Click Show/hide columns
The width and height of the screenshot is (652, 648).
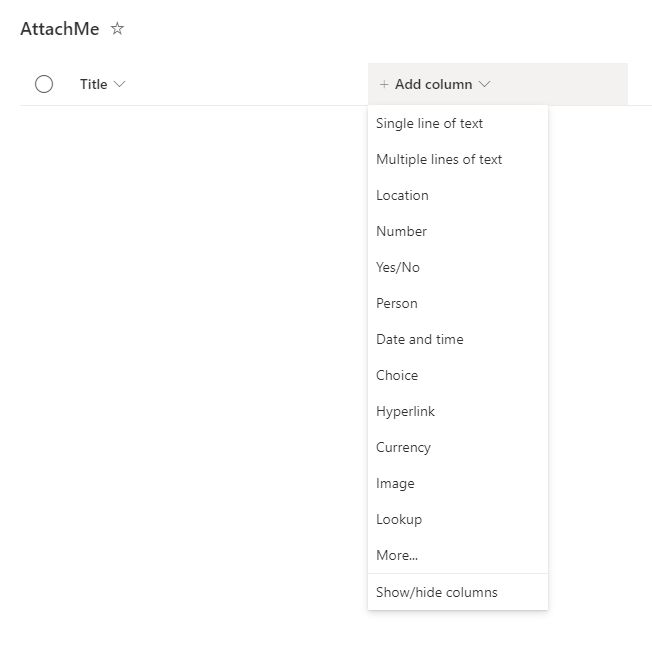(436, 592)
